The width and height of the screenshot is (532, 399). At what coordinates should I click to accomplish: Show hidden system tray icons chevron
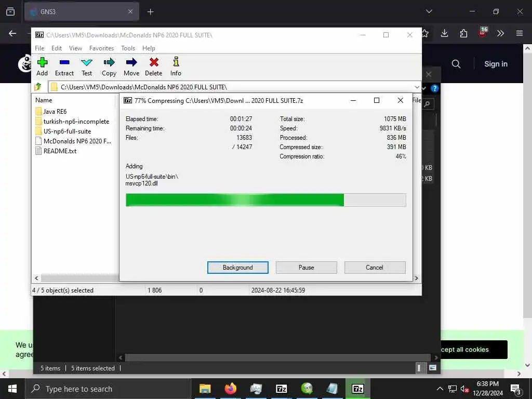pos(440,389)
